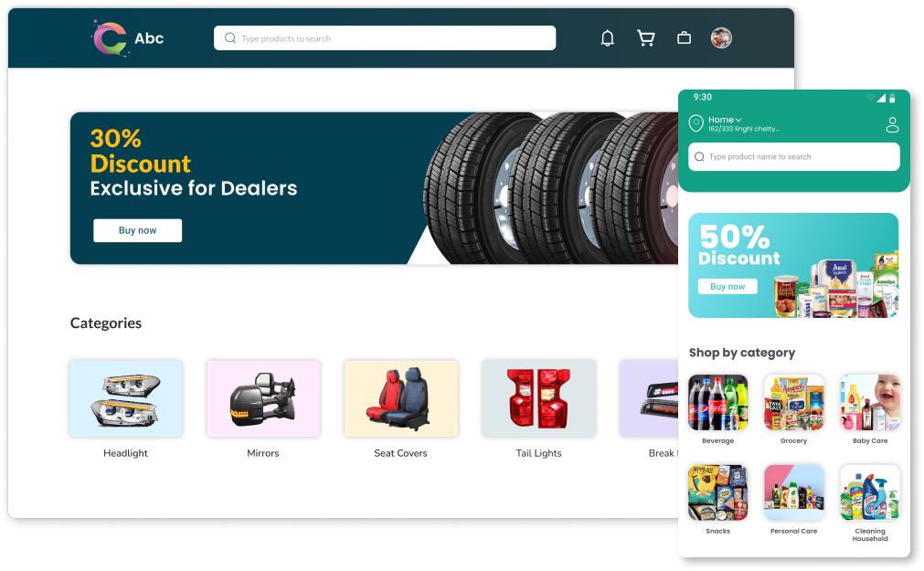
Task: Click Buy now on 30% Discount banner
Action: (137, 230)
